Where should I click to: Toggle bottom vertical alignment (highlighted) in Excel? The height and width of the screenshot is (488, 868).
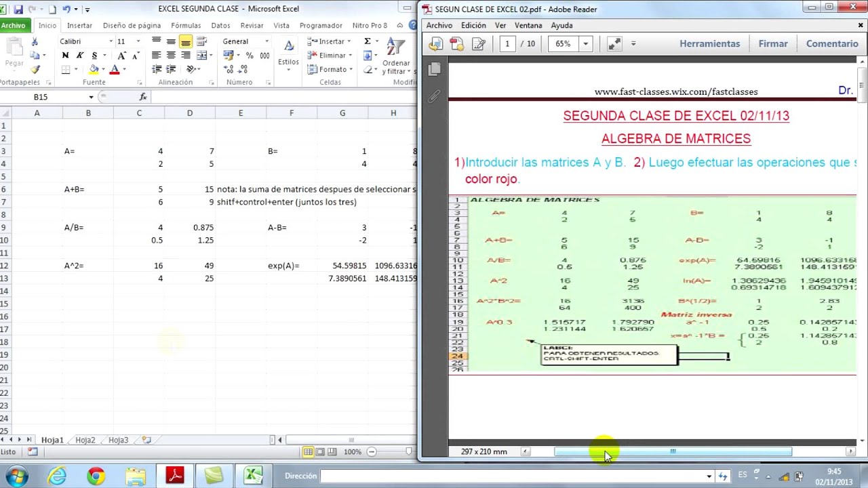pyautogui.click(x=186, y=41)
